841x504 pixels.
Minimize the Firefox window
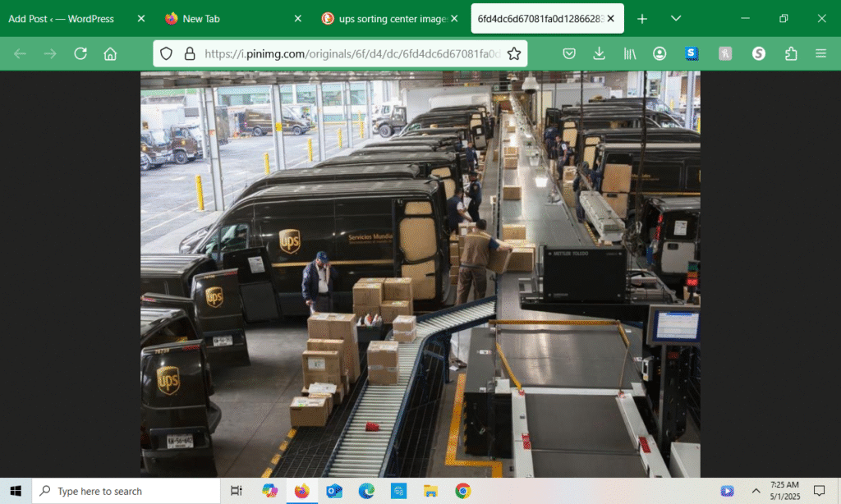(x=745, y=19)
